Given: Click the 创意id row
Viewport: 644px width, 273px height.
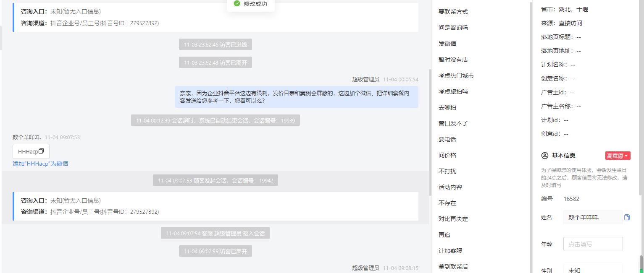Looking at the screenshot, I should (x=555, y=134).
